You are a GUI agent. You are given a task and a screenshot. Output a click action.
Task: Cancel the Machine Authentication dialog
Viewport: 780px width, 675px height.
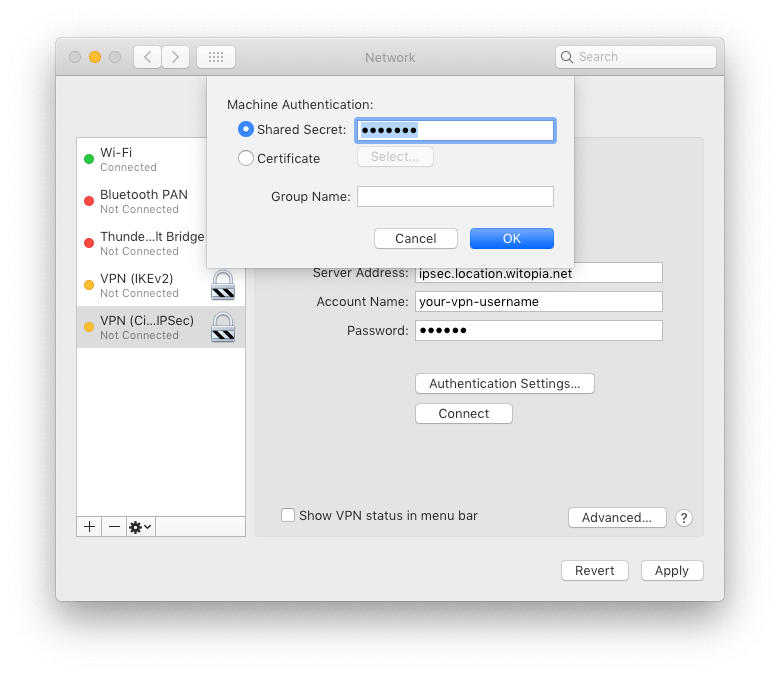[x=415, y=238]
